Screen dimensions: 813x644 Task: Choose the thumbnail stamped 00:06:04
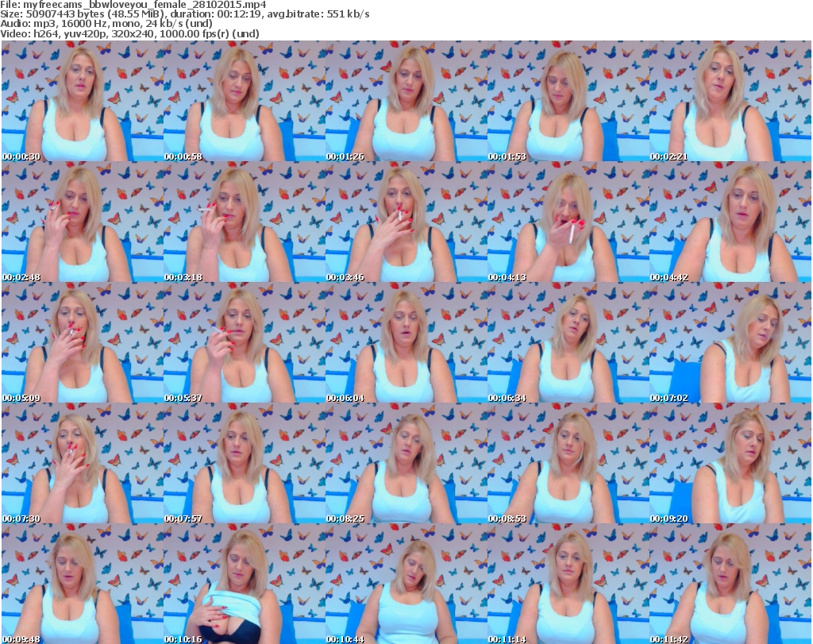tap(406, 343)
